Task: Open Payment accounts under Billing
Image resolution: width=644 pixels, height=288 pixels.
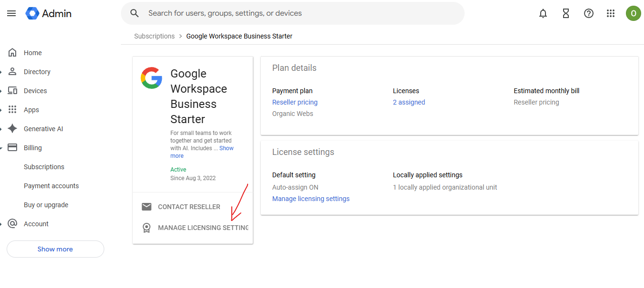Action: pos(51,186)
